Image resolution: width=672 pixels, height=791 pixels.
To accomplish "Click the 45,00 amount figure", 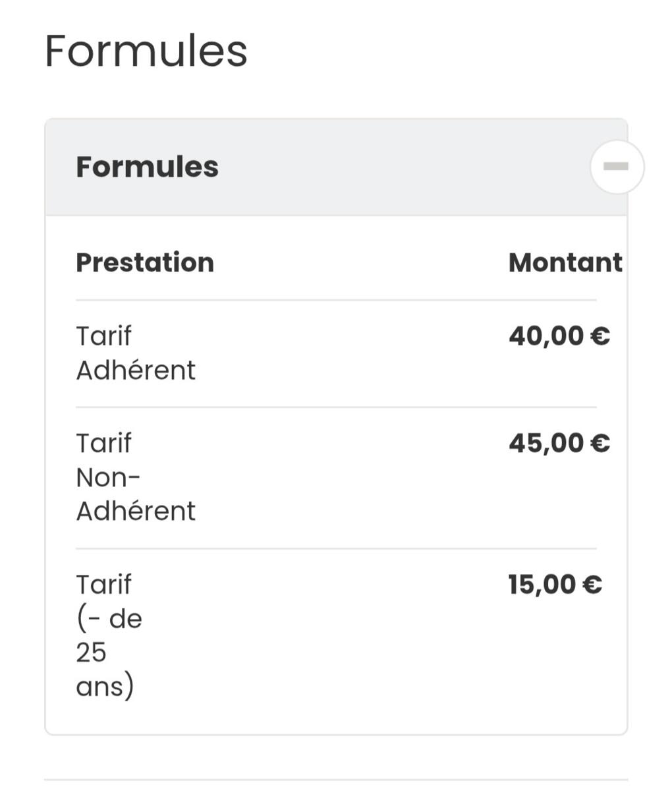I will pyautogui.click(x=546, y=443).
